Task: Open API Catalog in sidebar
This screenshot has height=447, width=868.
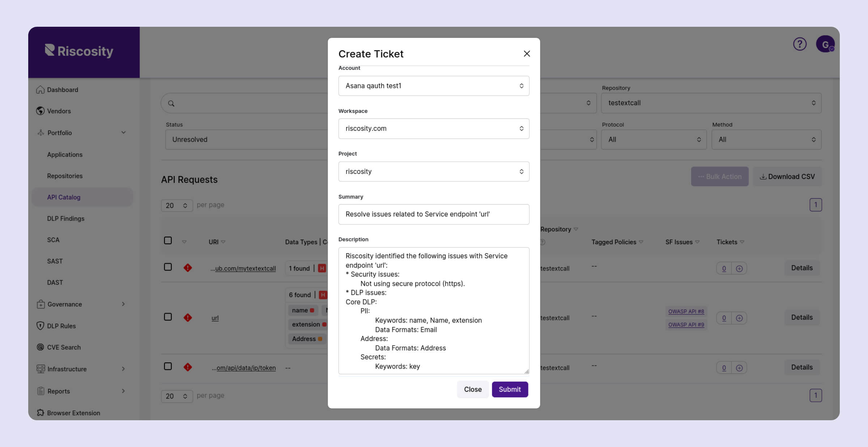Action: [x=82, y=197]
